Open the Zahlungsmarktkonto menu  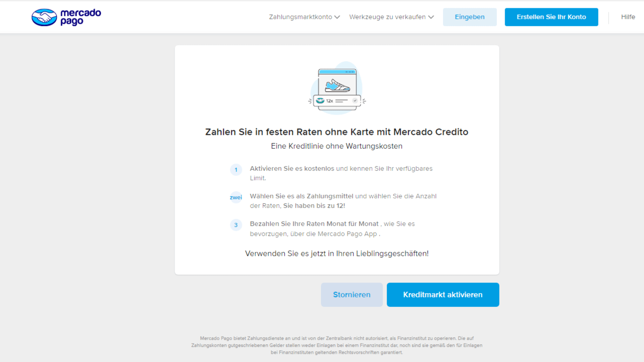(x=301, y=17)
